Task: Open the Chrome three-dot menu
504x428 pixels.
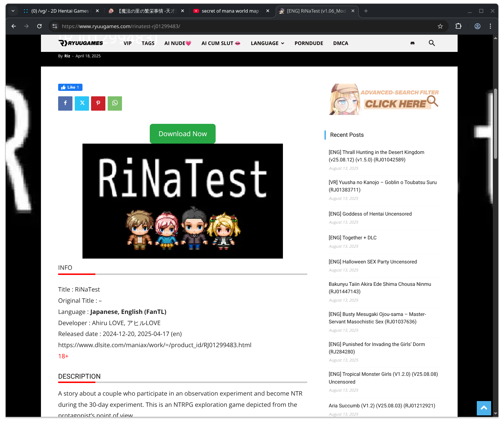Action: coord(491,26)
